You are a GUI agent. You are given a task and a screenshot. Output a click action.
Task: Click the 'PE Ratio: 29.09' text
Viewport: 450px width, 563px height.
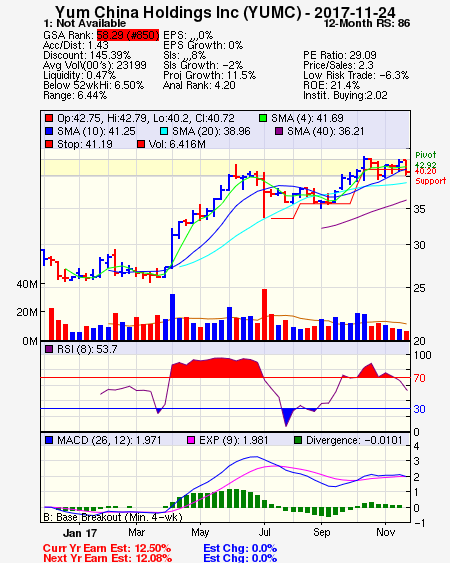[340, 55]
